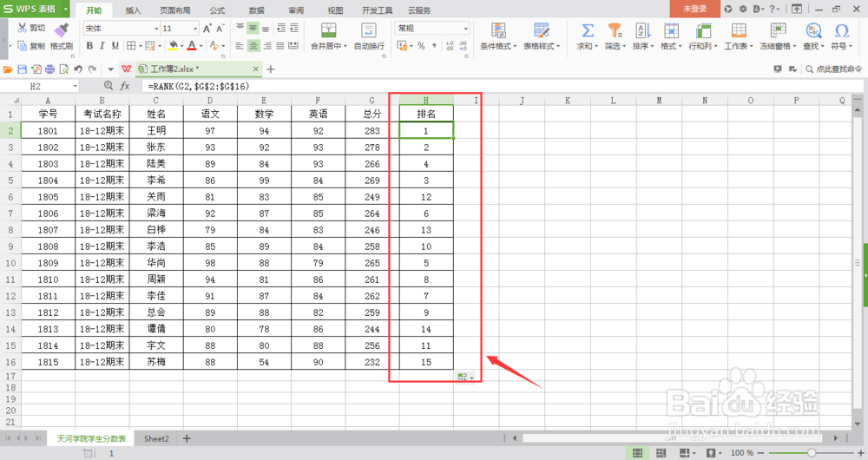The height and width of the screenshot is (460, 868).
Task: Open the 页面布局 (Page Layout) tab
Action: (175, 10)
